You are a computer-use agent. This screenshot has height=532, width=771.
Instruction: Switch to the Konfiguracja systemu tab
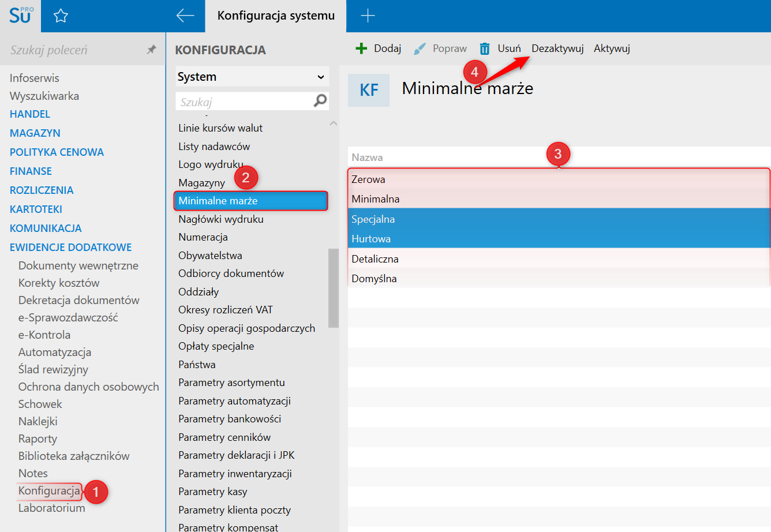(276, 16)
